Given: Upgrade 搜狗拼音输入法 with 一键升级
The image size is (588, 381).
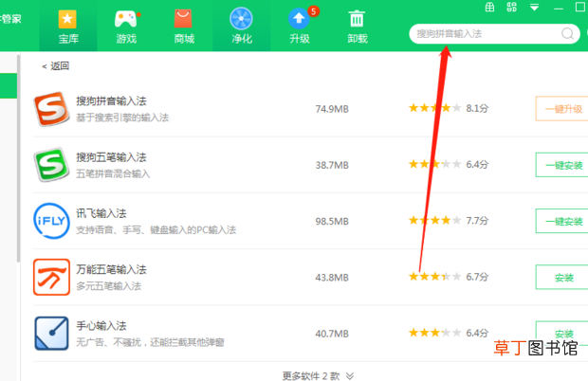Looking at the screenshot, I should 563,109.
